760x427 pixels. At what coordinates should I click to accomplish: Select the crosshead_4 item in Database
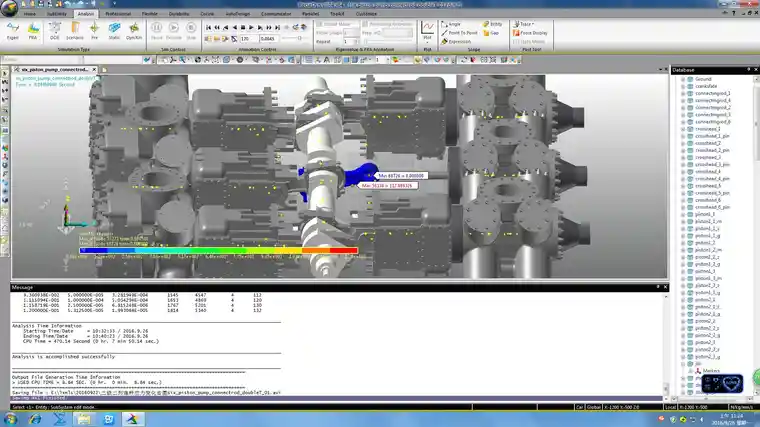[708, 172]
